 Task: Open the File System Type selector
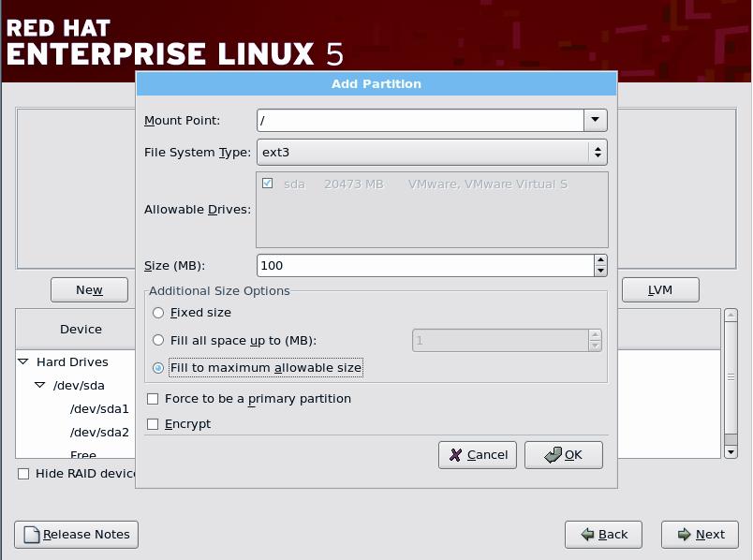point(597,151)
